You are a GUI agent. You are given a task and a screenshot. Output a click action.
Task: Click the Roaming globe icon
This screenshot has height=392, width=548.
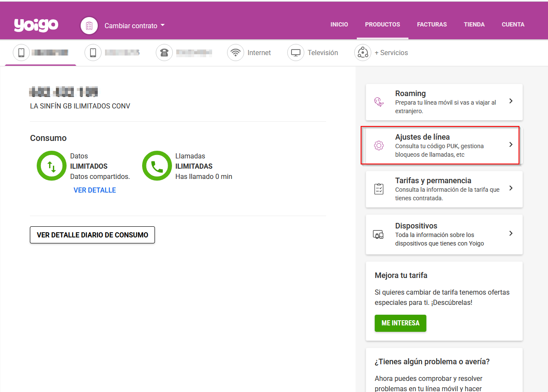[x=379, y=102]
